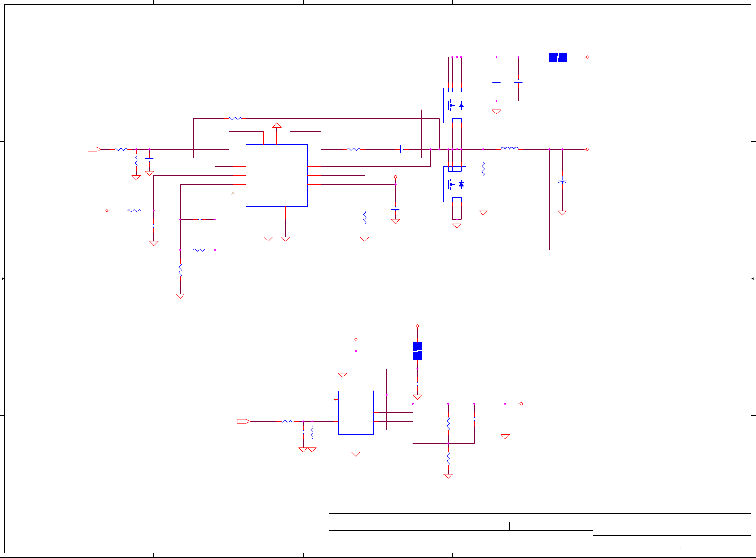The width and height of the screenshot is (756, 558).
Task: Select capacitor directly below the vertical blue jumper
Action: point(417,384)
